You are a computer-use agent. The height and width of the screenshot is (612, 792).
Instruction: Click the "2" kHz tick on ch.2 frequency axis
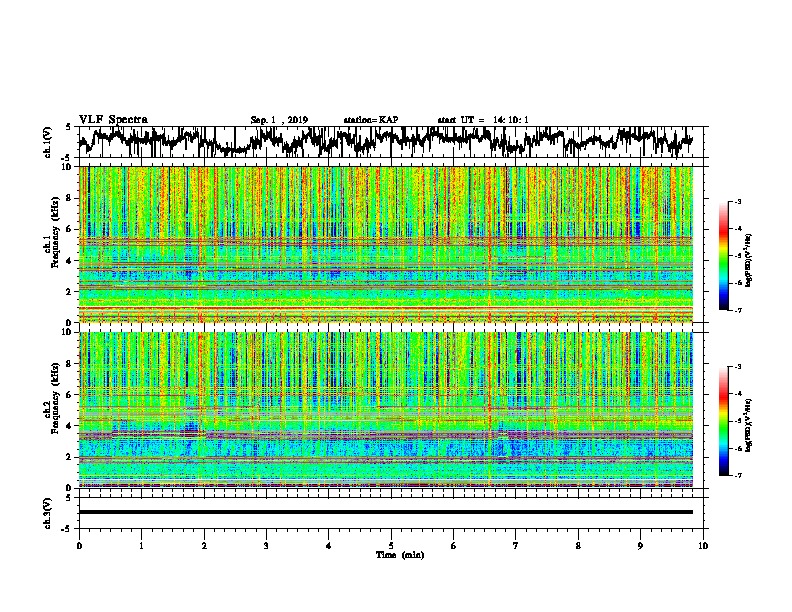click(x=71, y=457)
